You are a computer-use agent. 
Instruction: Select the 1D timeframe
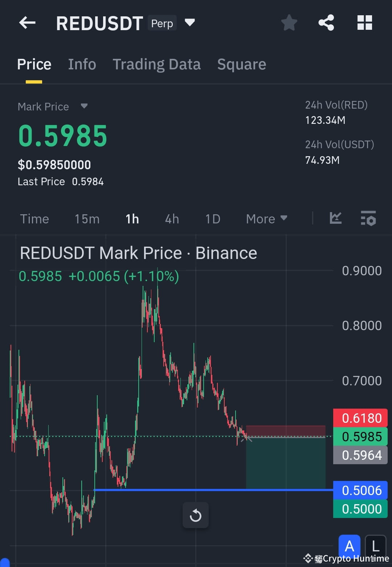pos(213,218)
